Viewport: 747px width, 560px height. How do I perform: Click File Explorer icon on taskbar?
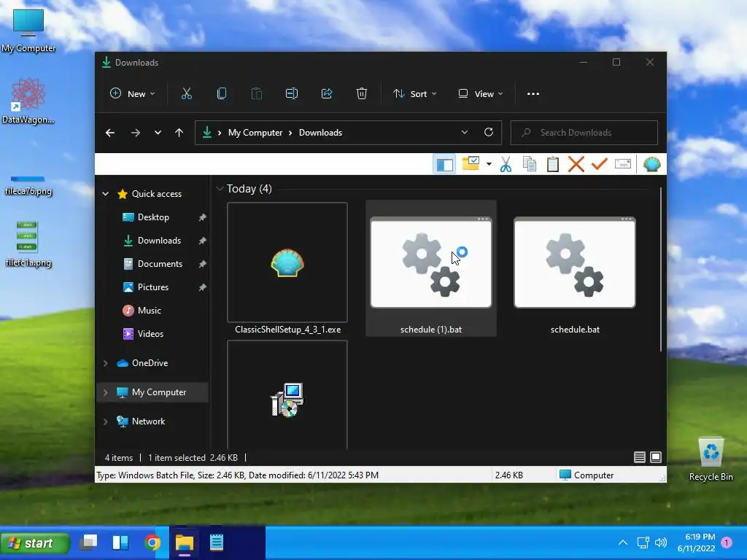point(185,542)
